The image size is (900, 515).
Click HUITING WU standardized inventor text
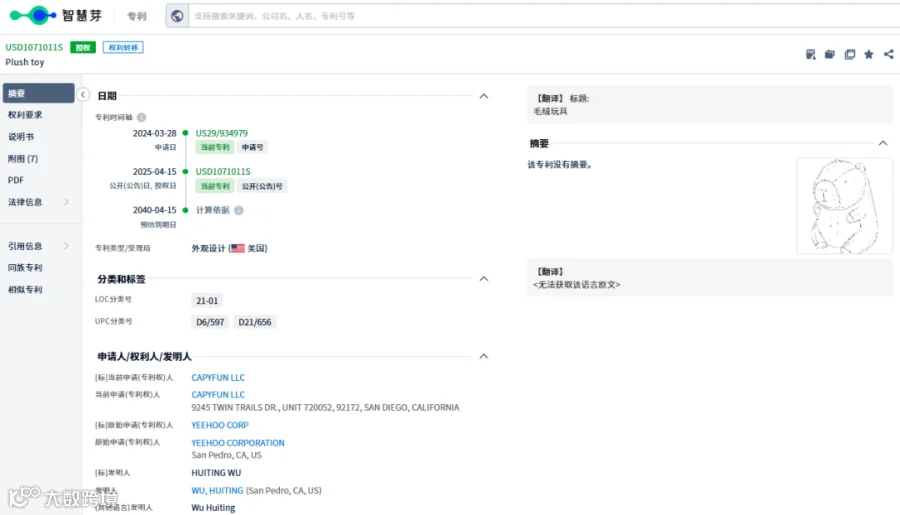coord(216,473)
